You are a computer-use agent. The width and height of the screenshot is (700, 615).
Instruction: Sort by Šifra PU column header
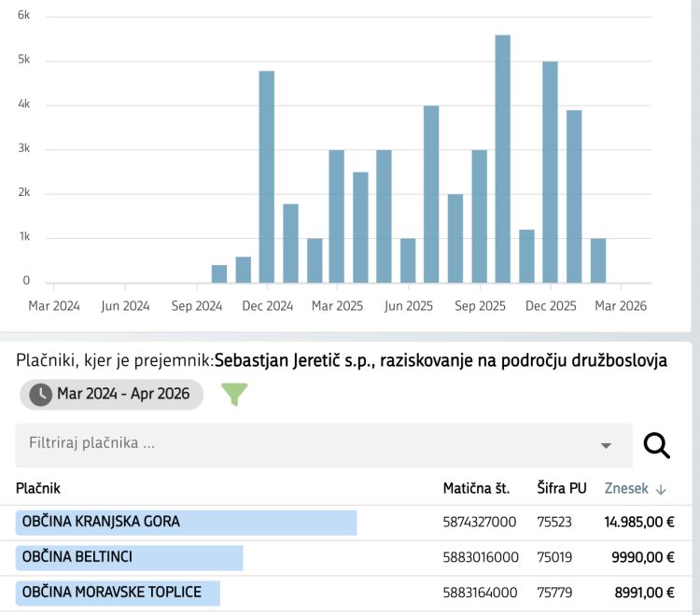point(561,488)
